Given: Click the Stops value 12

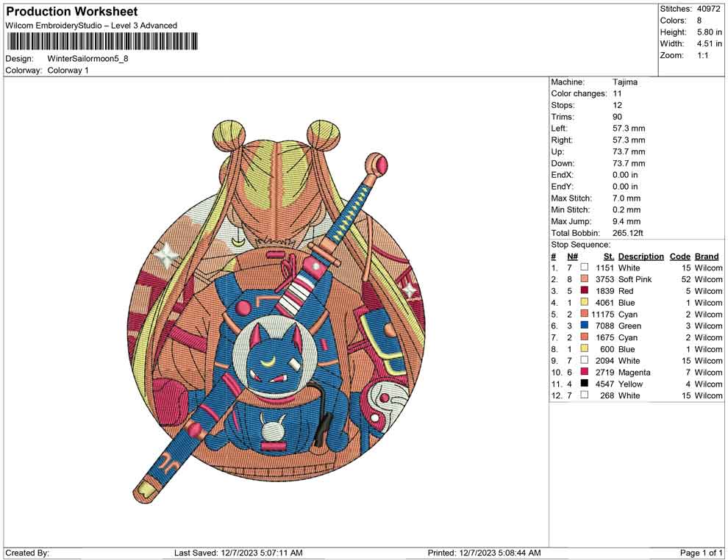Looking at the screenshot, I should [617, 105].
